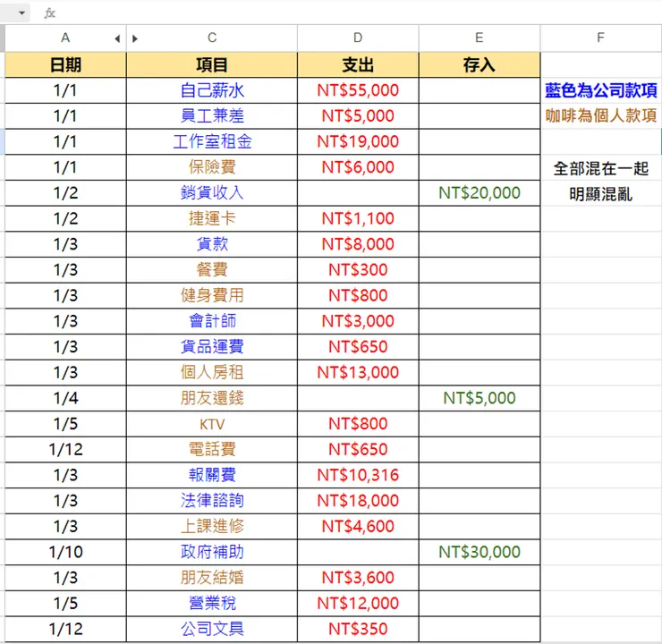Select the NT$13,000 cell
This screenshot has height=644, width=662.
point(358,372)
